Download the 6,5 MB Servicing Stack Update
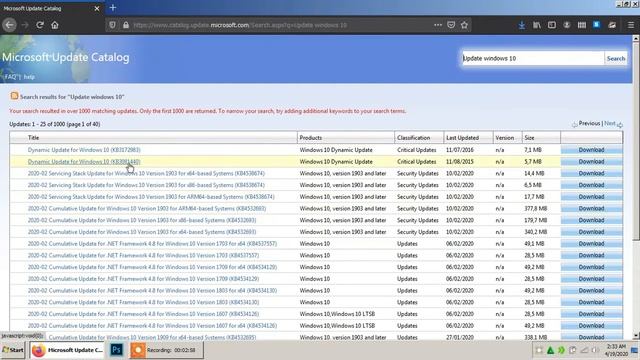Viewport: 640px width, 360px height. 591,185
